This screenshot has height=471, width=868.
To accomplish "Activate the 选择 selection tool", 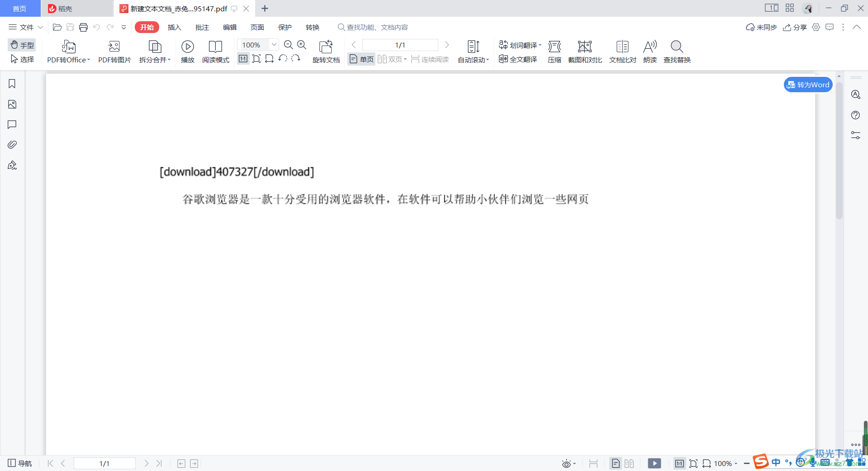I will tap(22, 59).
